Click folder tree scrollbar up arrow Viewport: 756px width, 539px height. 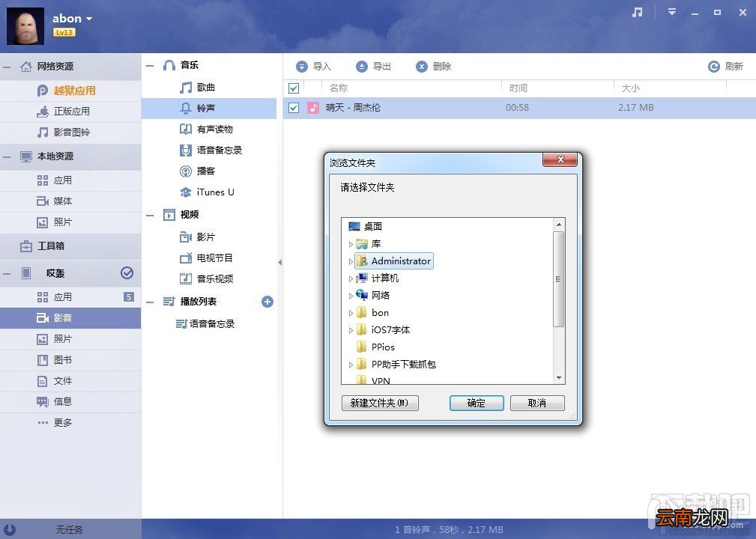click(559, 225)
